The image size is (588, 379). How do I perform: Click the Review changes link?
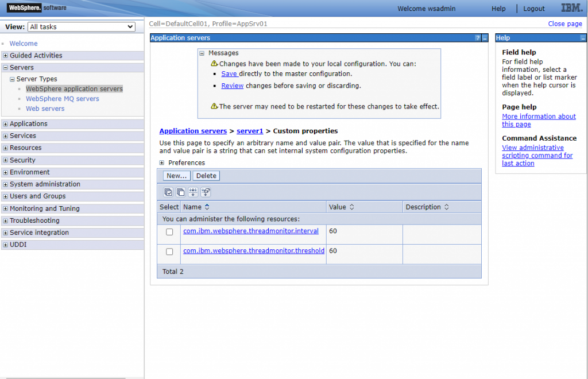tap(232, 86)
